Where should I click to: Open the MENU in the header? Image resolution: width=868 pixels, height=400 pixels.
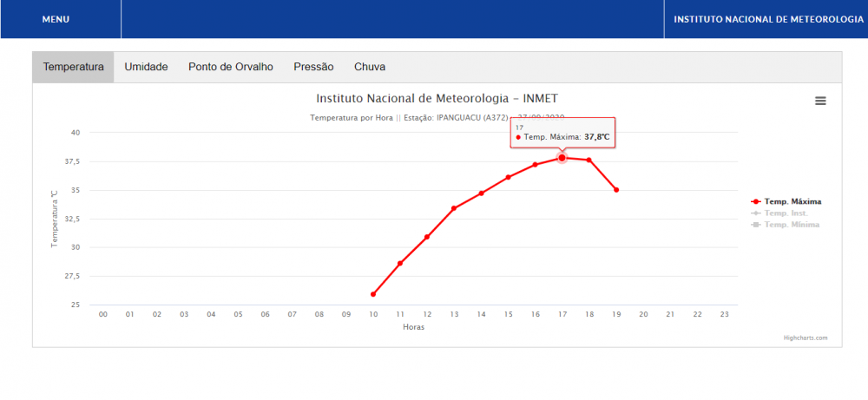click(56, 19)
